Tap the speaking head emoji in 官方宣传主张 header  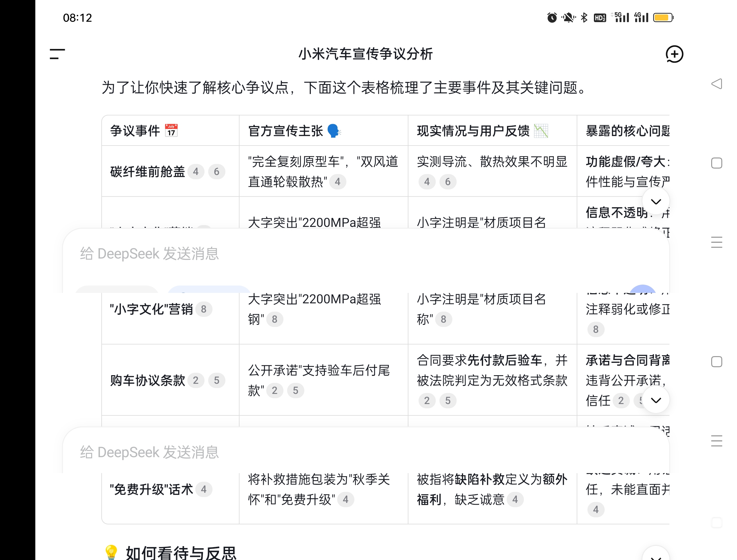click(334, 131)
